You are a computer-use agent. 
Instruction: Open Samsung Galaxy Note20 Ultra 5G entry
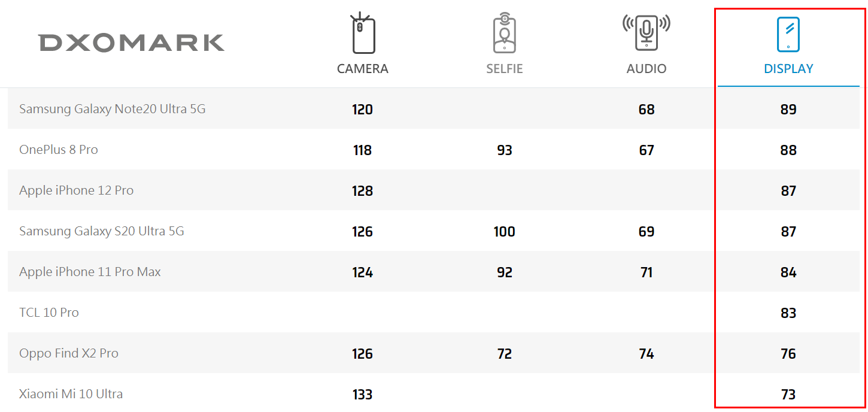click(x=113, y=109)
